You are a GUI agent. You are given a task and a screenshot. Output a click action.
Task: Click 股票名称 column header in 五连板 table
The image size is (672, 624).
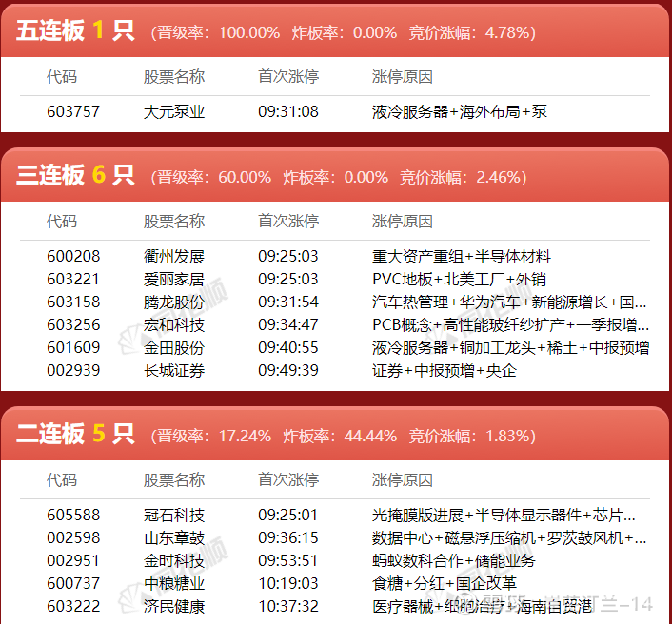(x=174, y=77)
